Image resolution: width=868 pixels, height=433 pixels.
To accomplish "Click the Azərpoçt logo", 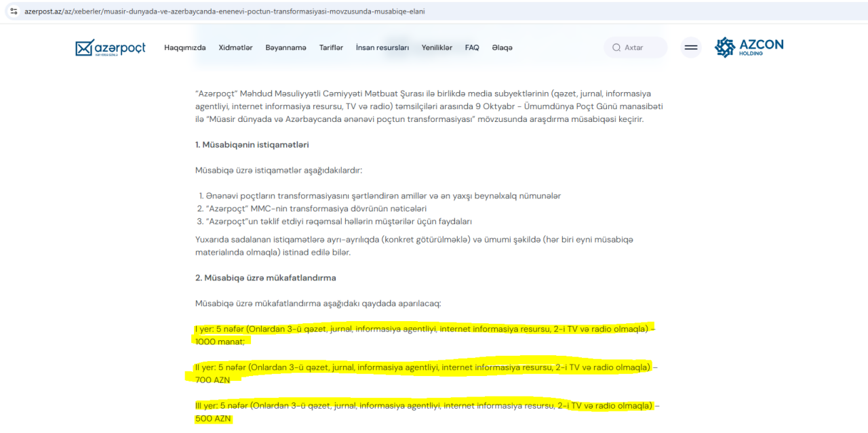I will (111, 48).
